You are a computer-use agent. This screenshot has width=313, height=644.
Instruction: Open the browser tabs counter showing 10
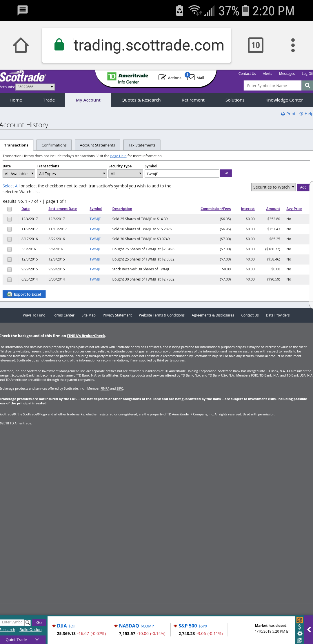point(256,45)
